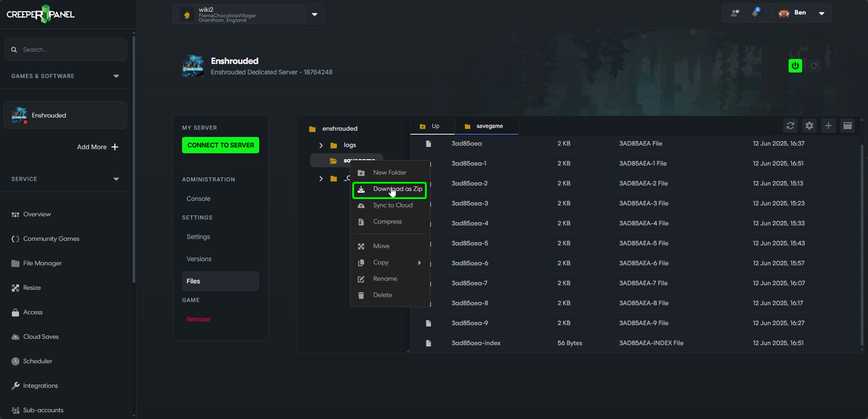Click the Integrations wrench icon
868x419 pixels.
coord(15,386)
